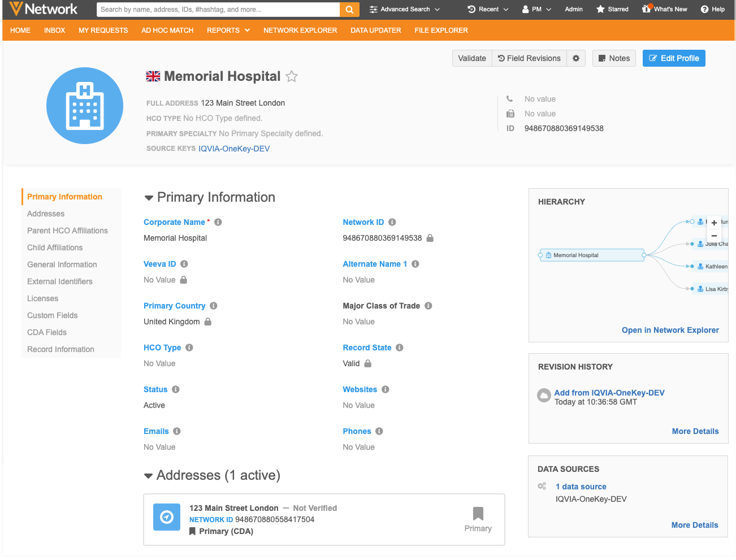Image resolution: width=736 pixels, height=560 pixels.
Task: Open the gear settings next to Field Revisions
Action: click(x=576, y=58)
